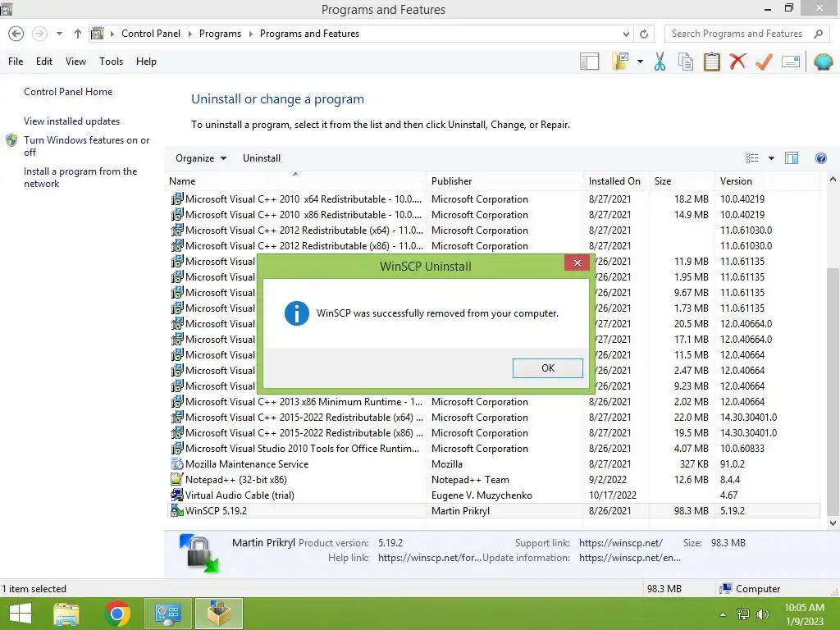Click the red X Delete toolbar icon

point(737,62)
